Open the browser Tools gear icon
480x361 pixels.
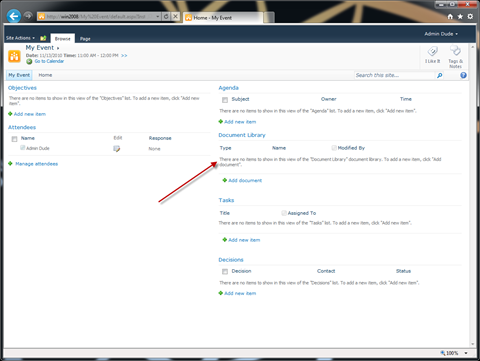470,16
